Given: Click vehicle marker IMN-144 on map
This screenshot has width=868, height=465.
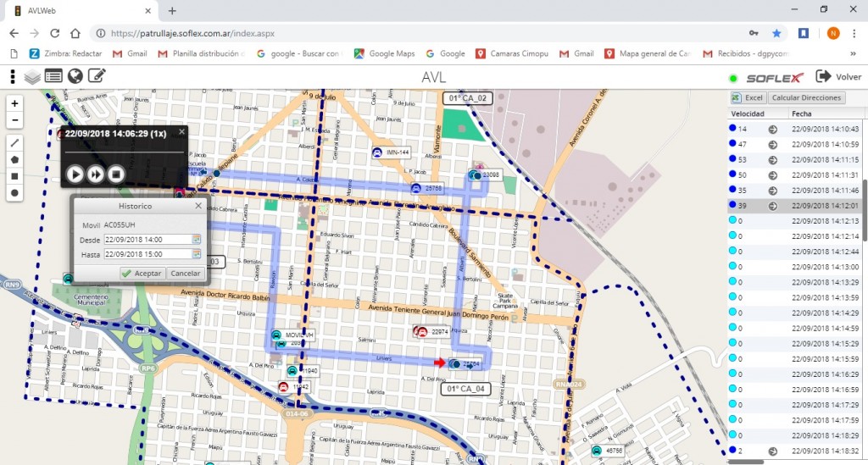Looking at the screenshot, I should (x=391, y=152).
